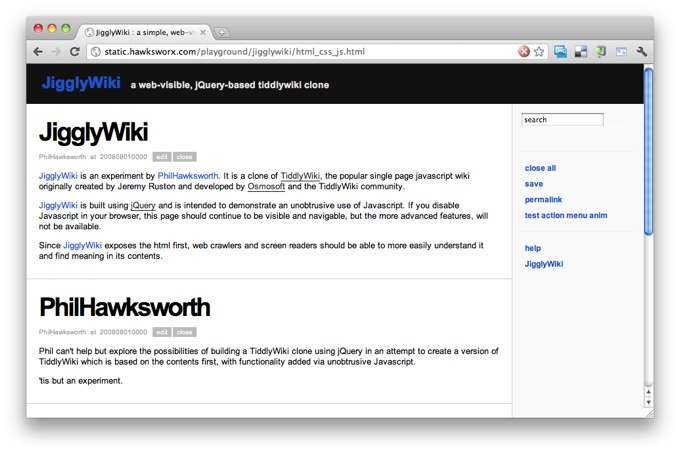Open a new tab with the plus button
Viewport: 680px width, 454px height.
222,33
